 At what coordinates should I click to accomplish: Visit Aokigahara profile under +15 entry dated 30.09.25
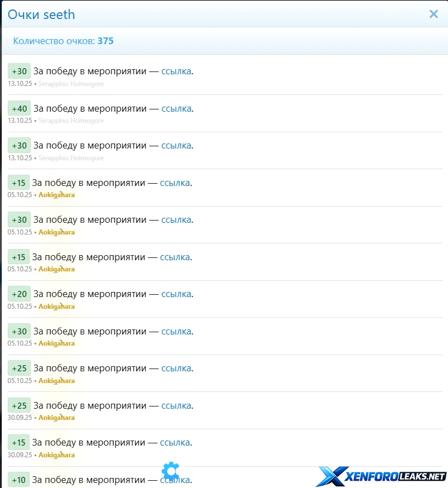(x=56, y=454)
